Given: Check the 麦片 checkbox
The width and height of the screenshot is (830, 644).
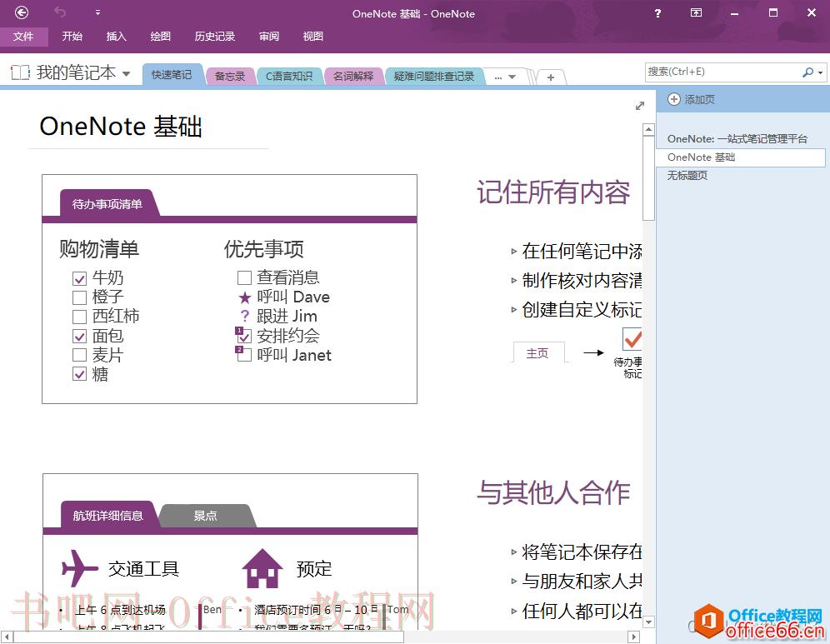Looking at the screenshot, I should [79, 355].
